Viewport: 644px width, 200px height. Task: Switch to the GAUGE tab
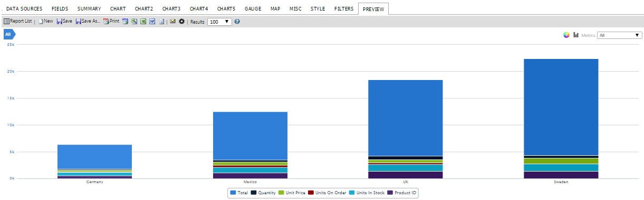click(x=253, y=9)
